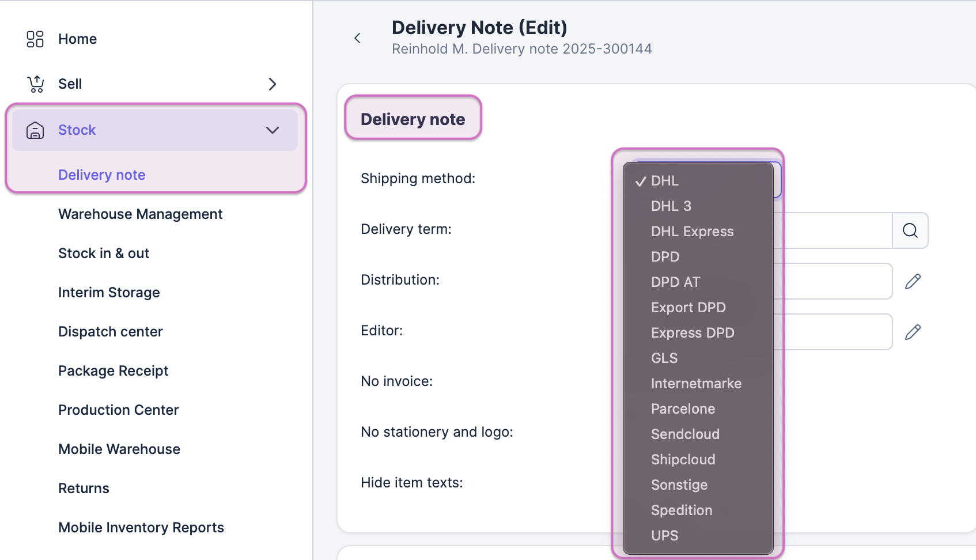Open Warehouse Management in sidebar
This screenshot has width=976, height=560.
point(140,214)
